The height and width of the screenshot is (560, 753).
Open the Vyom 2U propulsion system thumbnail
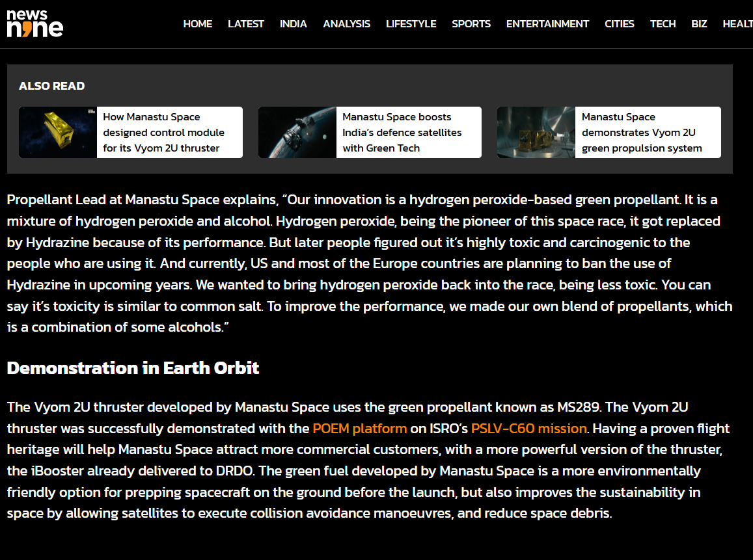pyautogui.click(x=536, y=133)
